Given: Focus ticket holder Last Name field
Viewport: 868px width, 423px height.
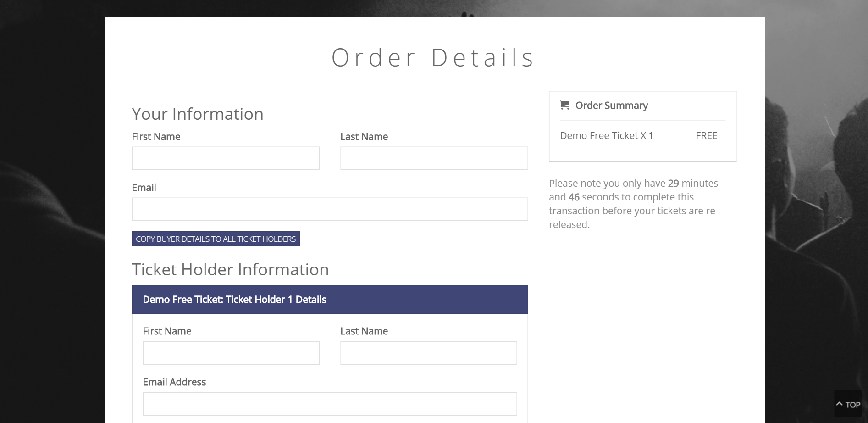Looking at the screenshot, I should 429,353.
